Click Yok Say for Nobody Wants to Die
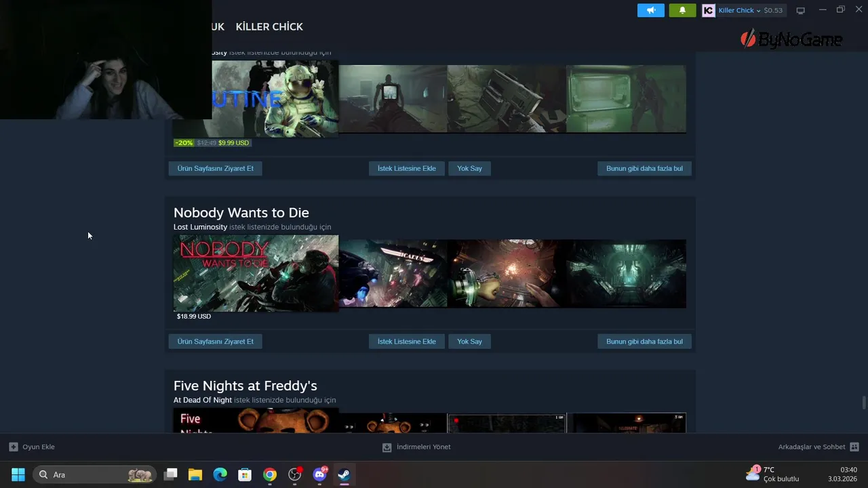Viewport: 868px width, 488px height. click(469, 342)
